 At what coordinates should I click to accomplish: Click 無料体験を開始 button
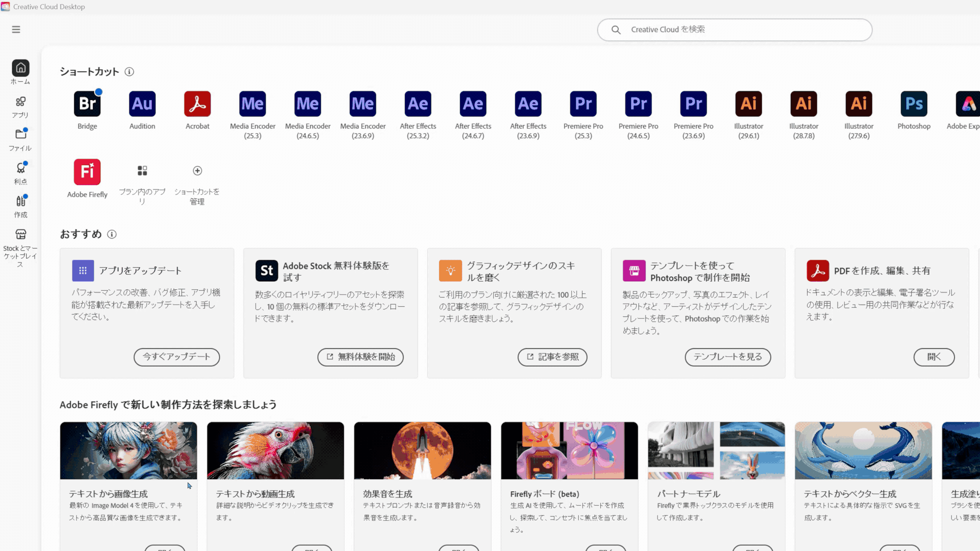(361, 357)
